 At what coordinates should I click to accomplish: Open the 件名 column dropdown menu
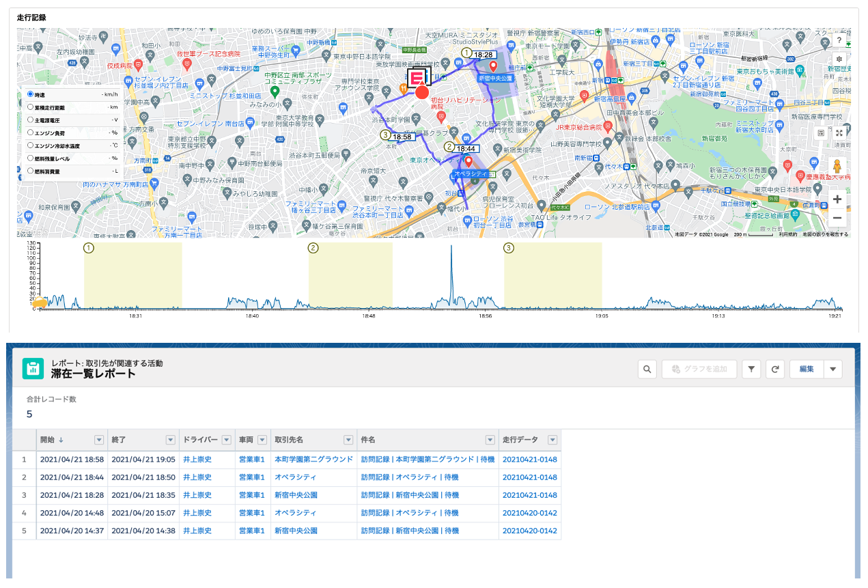(490, 440)
